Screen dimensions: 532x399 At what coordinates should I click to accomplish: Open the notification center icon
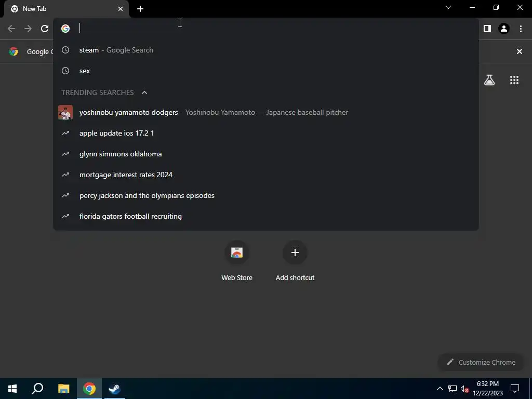pos(515,389)
